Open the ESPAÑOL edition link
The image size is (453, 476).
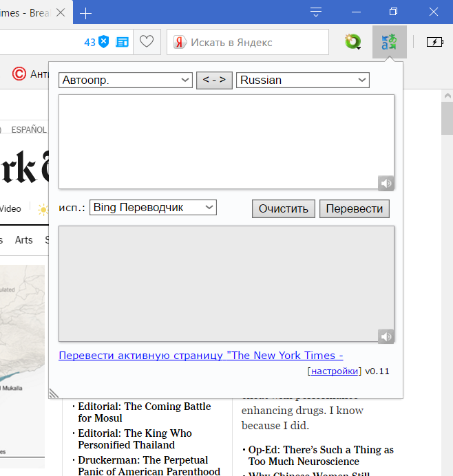pyautogui.click(x=29, y=129)
